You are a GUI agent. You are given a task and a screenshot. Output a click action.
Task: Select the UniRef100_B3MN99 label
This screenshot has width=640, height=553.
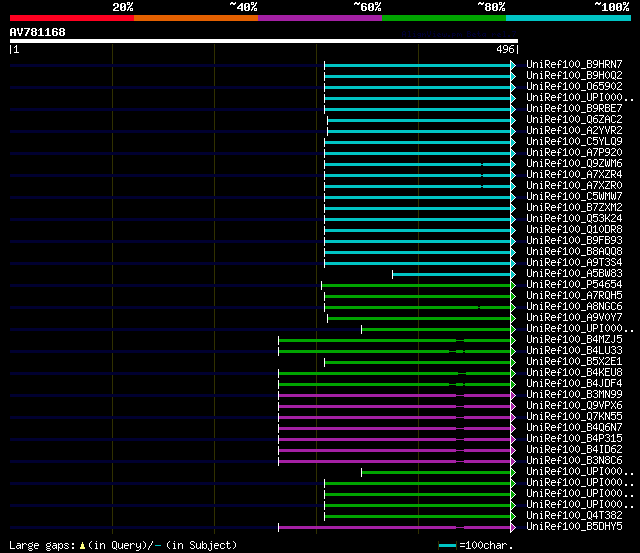(x=574, y=395)
